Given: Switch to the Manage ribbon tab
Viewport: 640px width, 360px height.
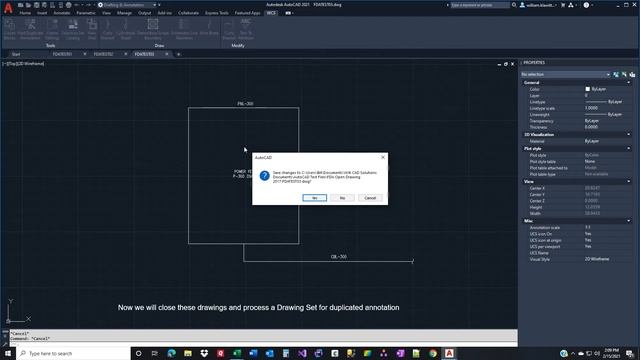Looking at the screenshot, I should [124, 13].
